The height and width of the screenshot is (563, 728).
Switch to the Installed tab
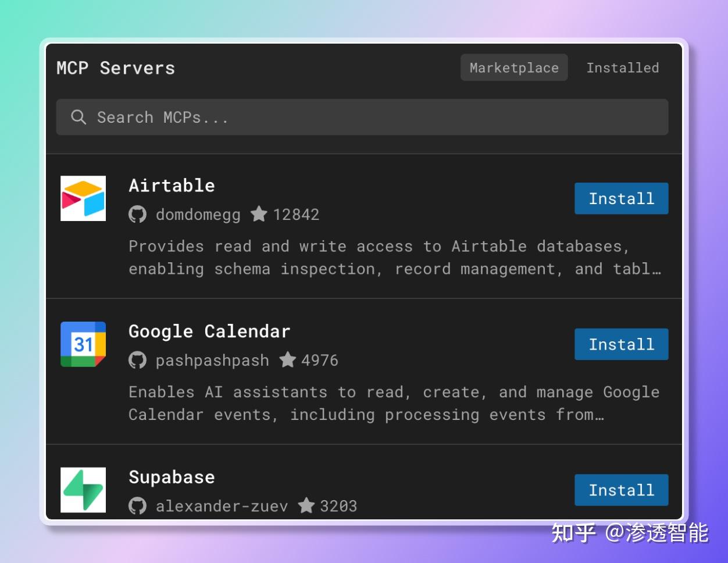point(622,68)
